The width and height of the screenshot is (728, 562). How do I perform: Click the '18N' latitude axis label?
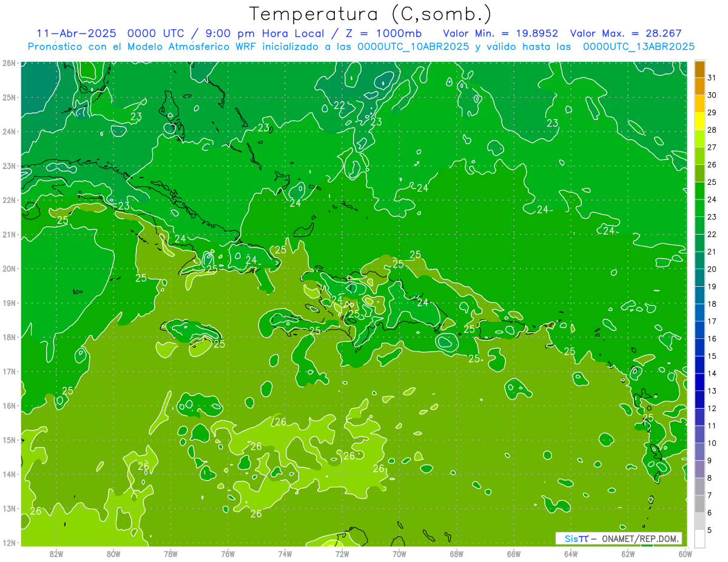point(9,337)
